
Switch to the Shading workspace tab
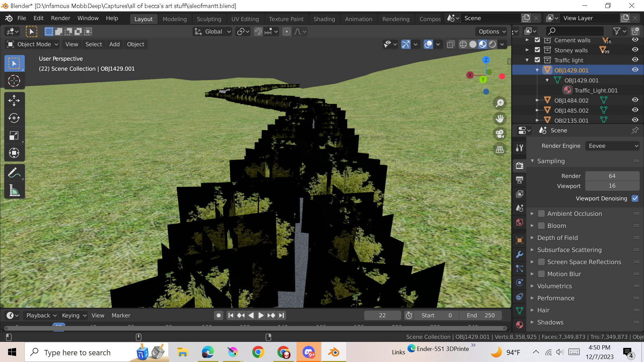click(x=324, y=19)
